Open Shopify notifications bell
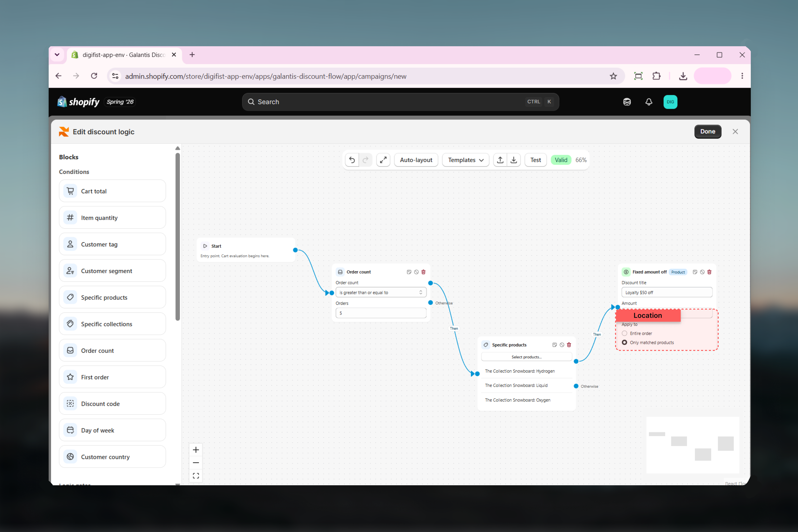The width and height of the screenshot is (798, 532). click(x=648, y=102)
